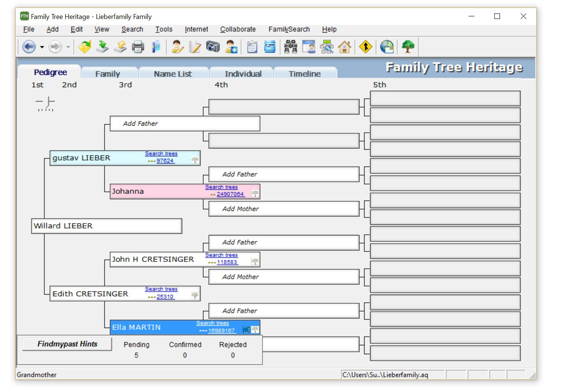Select the globe Internet icon
Viewport: 562px width, 392px height.
tap(386, 47)
